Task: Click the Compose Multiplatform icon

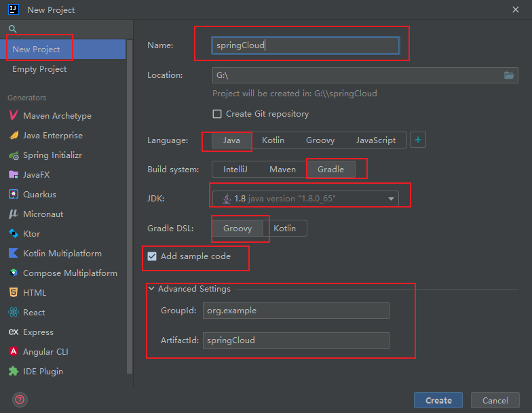Action: 14,273
